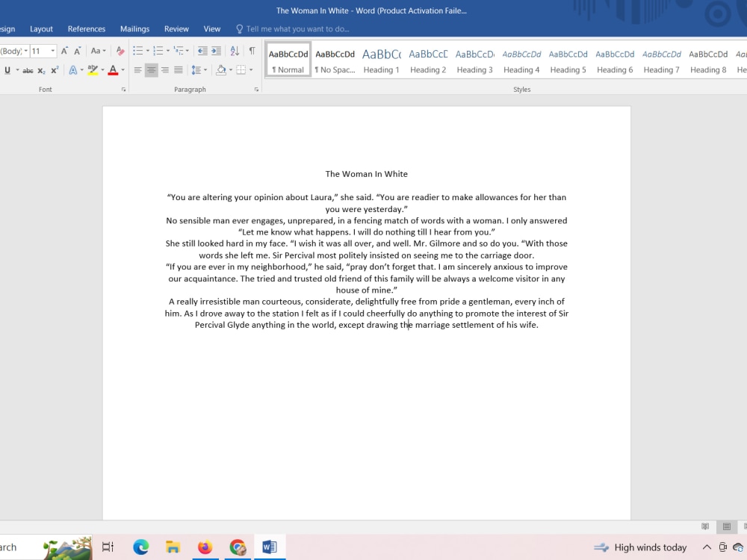This screenshot has height=560, width=747.
Task: Align text left
Action: (137, 70)
